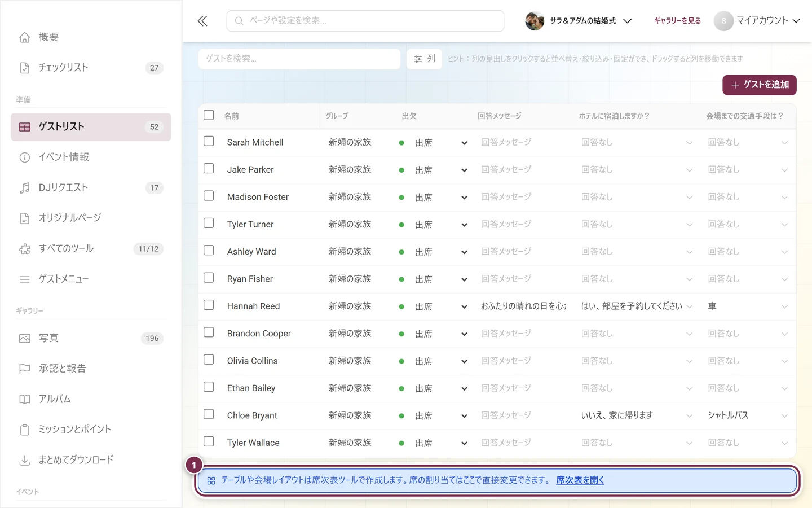Image resolution: width=812 pixels, height=508 pixels.
Task: Click the hamburger icon for ゲストメニュー
Action: 25,279
